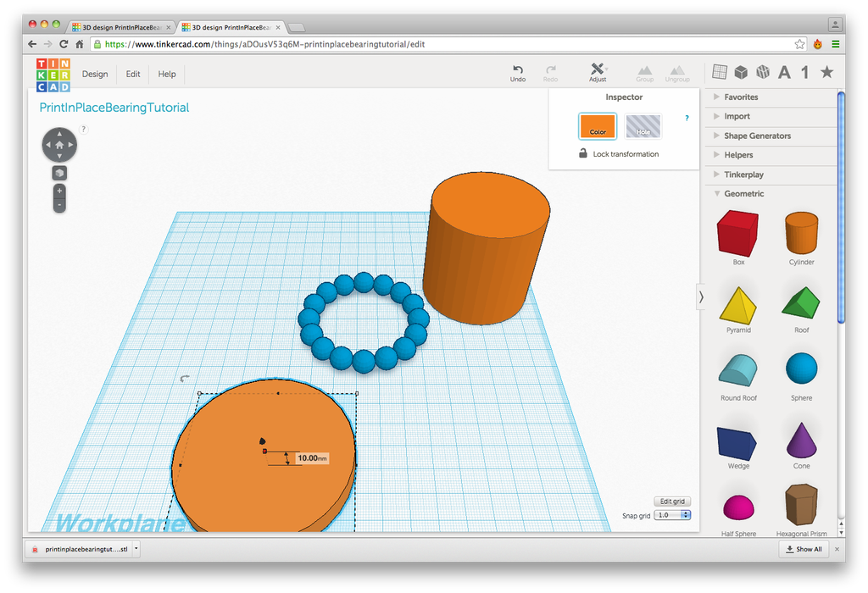Image resolution: width=868 pixels, height=593 pixels.
Task: Pick the orange Cylinder shape in the Geometric shapes panel
Action: click(x=801, y=232)
